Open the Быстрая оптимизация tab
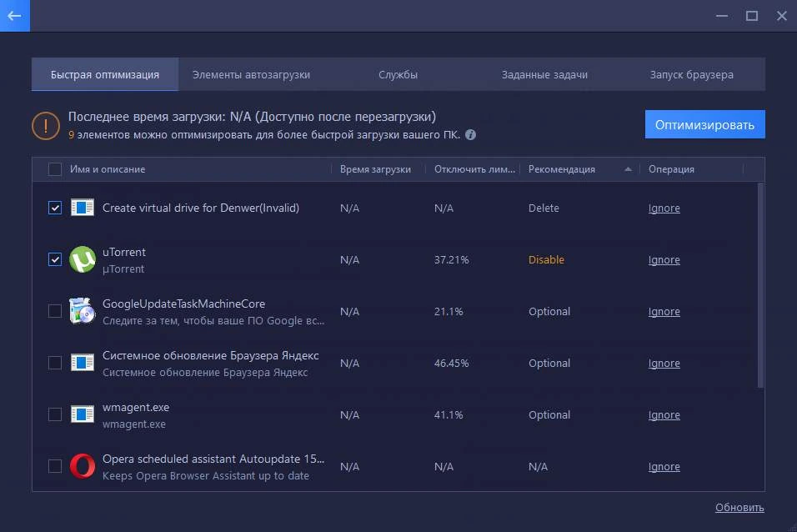Viewport: 797px width, 532px height. (105, 74)
